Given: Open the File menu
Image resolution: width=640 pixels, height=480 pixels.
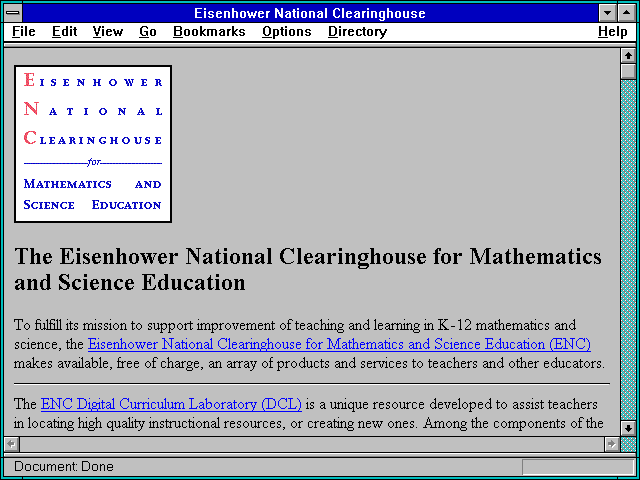Looking at the screenshot, I should (24, 32).
